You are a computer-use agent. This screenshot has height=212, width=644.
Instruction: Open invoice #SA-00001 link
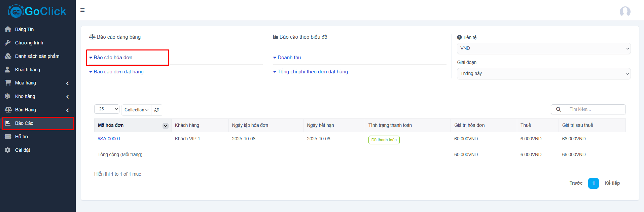(x=109, y=139)
